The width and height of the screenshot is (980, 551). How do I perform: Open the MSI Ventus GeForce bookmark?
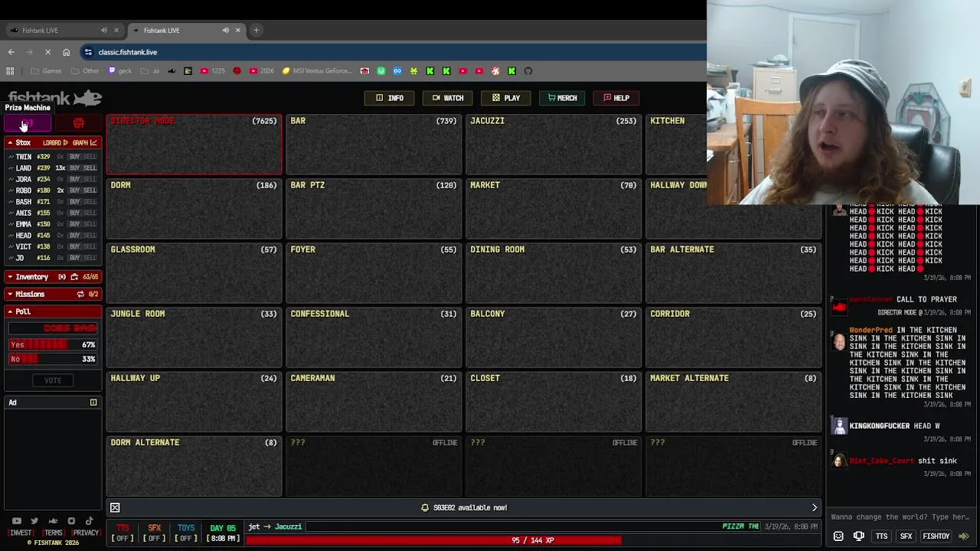(x=317, y=71)
